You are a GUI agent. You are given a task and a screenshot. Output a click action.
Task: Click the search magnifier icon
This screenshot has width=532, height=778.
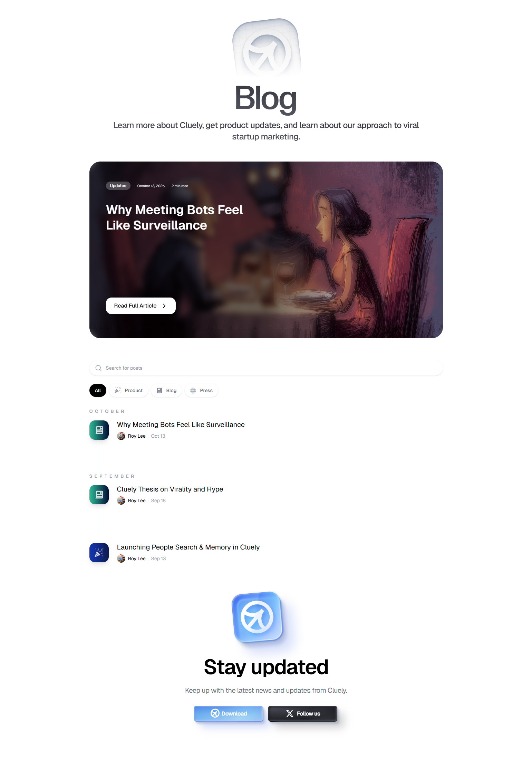[98, 368]
